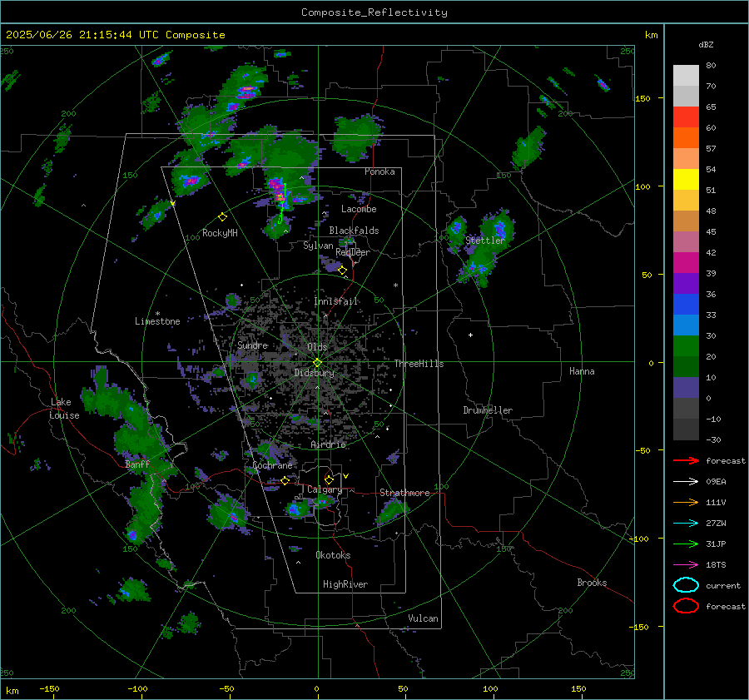Click the Cochrane label
This screenshot has height=700, width=749.
(x=272, y=465)
